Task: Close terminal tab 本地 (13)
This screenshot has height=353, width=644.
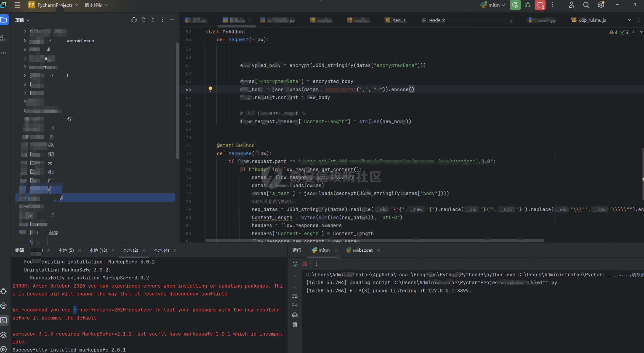Action: coord(113,250)
